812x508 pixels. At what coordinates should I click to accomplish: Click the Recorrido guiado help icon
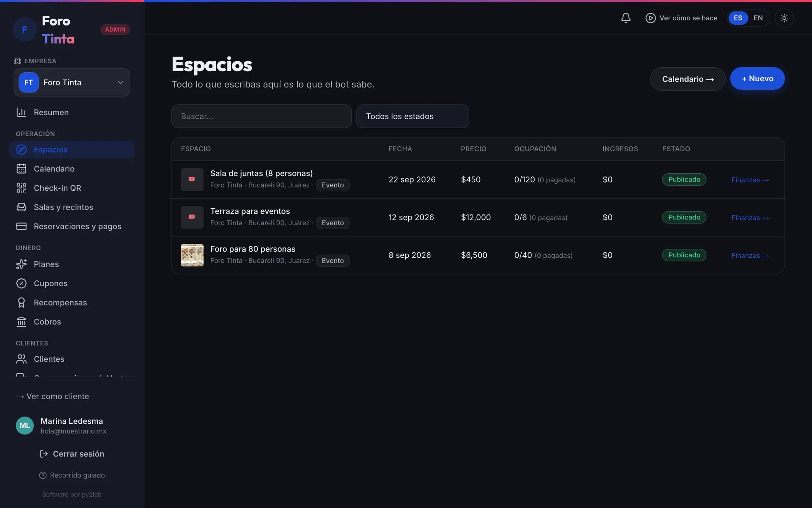click(x=43, y=475)
